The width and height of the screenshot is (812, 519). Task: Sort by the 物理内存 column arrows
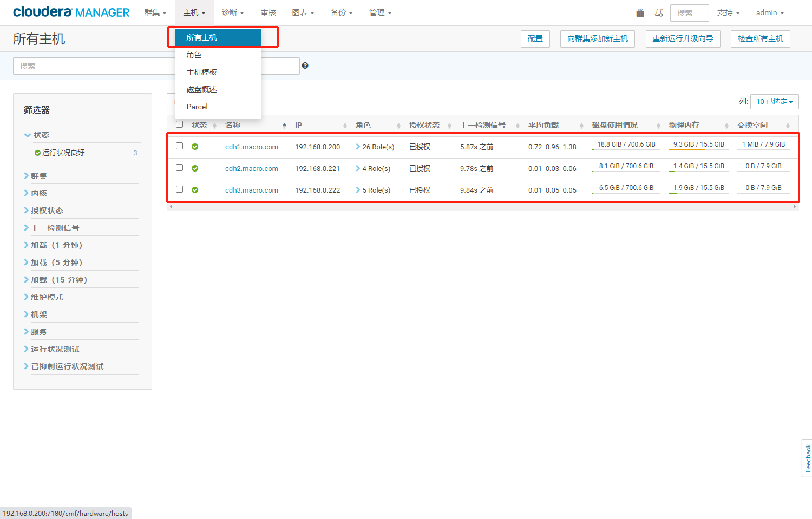[726, 126]
